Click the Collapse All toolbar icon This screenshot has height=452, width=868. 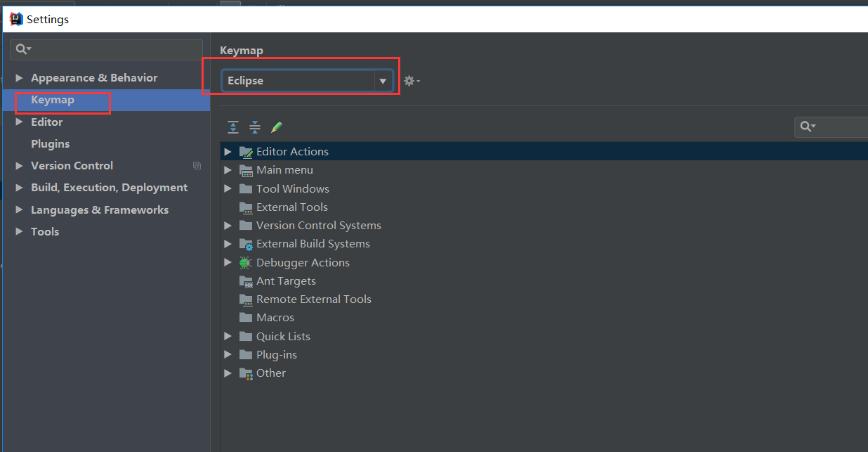click(255, 127)
